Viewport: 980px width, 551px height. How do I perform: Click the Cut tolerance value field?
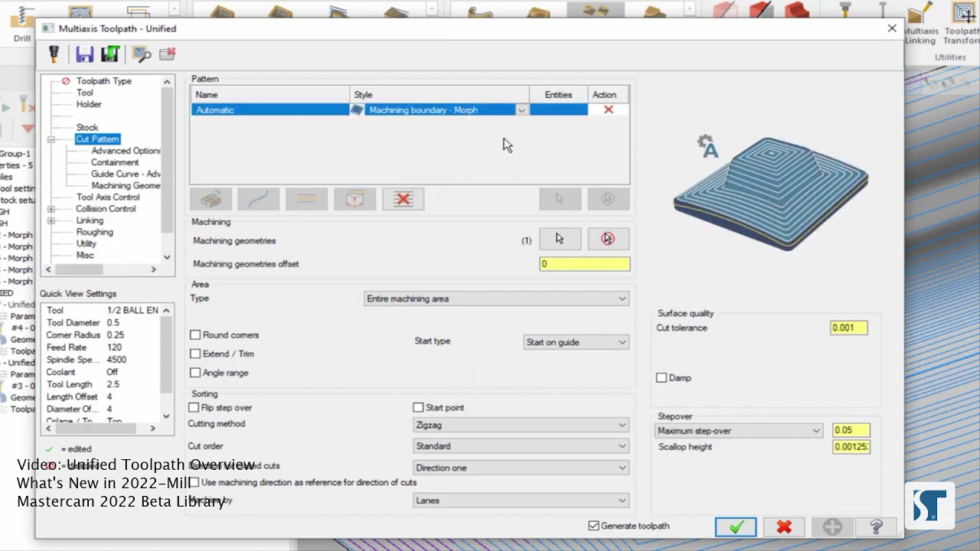point(848,328)
